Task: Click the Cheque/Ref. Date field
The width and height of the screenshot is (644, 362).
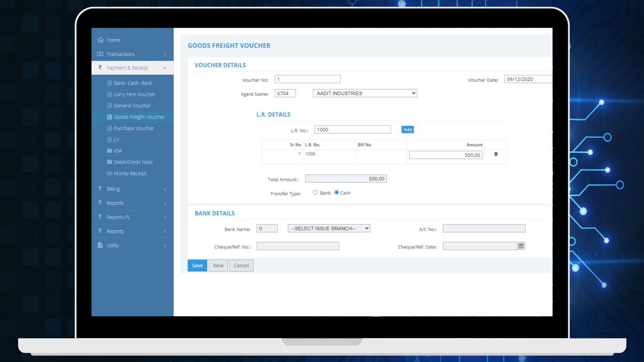Action: (x=480, y=246)
